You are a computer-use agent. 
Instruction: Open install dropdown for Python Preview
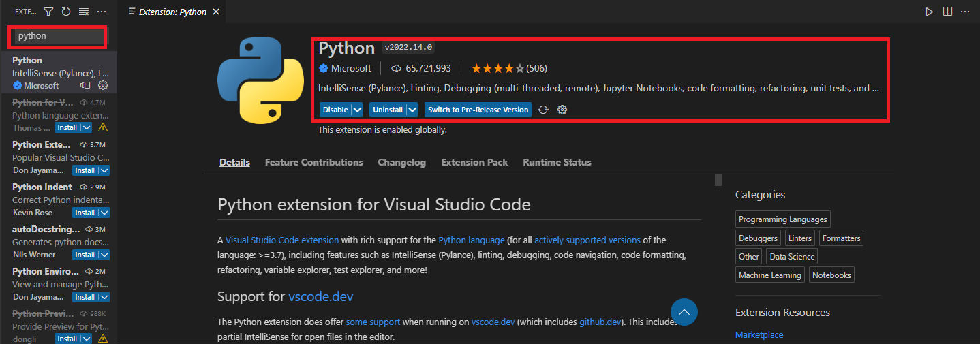point(86,339)
